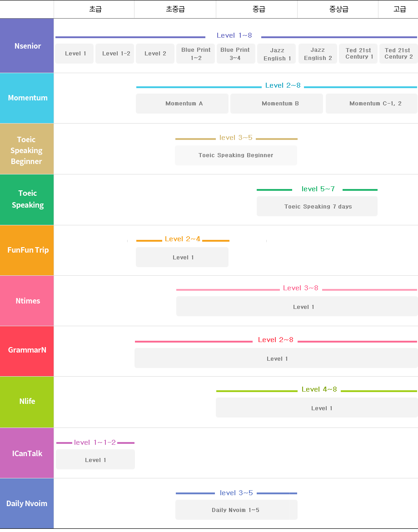Open the Level 1 box in Ntimes row
This screenshot has width=418, height=532.
(297, 306)
